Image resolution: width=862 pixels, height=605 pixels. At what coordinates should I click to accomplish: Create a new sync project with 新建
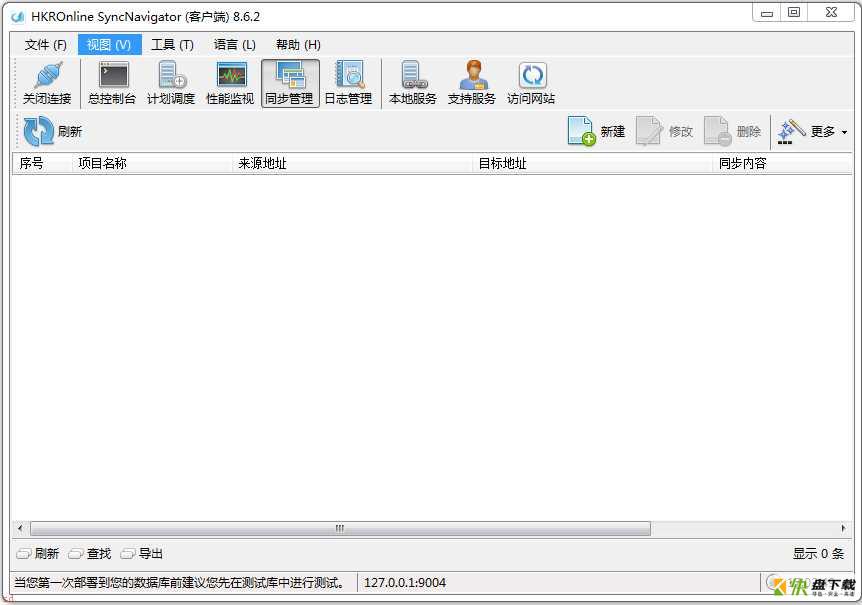(596, 131)
